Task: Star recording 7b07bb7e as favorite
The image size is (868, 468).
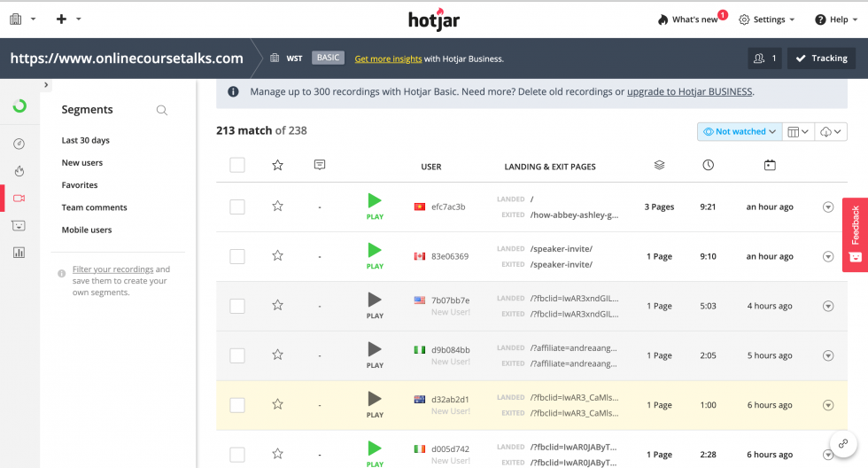Action: coord(278,305)
